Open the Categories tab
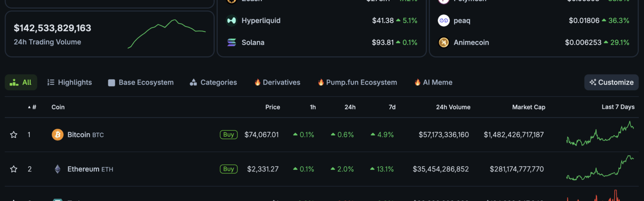644x201 pixels. [213, 82]
